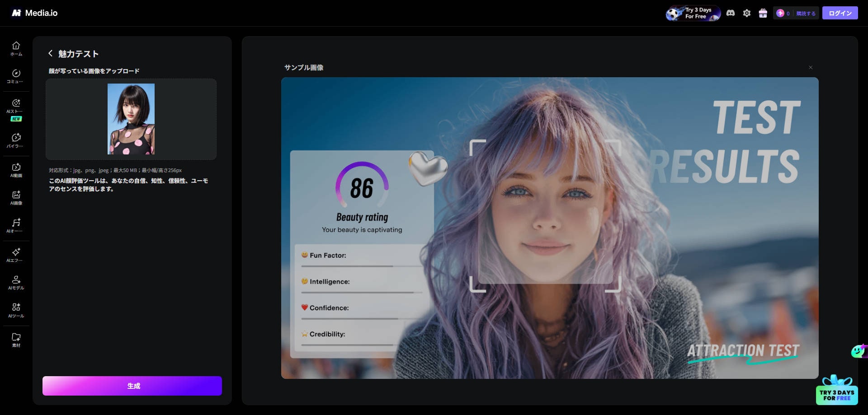Click the TRY 3 DAYS FOR FREE gift badge

[837, 390]
